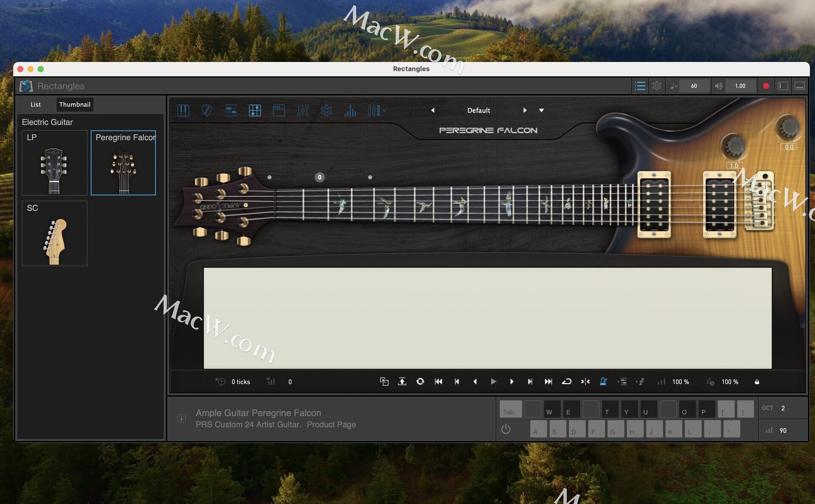Toggle the instrument list view icon in header
Image resolution: width=815 pixels, height=504 pixels.
640,86
